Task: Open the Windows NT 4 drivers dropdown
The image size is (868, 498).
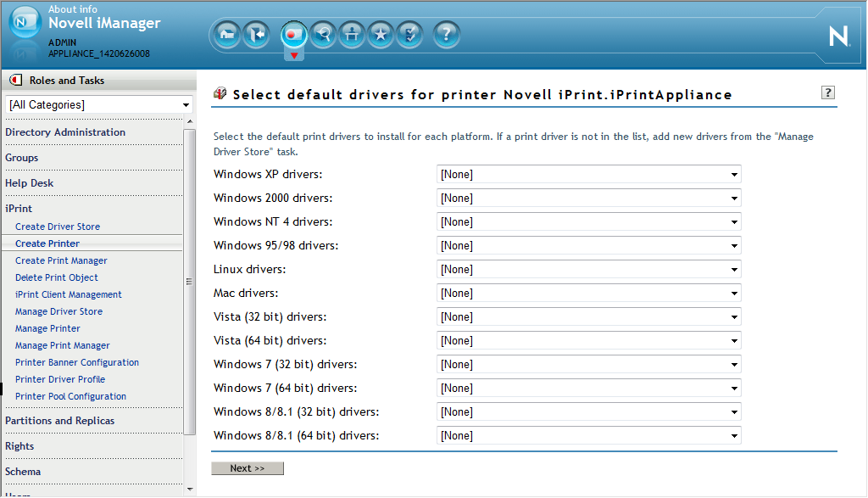Action: [588, 222]
